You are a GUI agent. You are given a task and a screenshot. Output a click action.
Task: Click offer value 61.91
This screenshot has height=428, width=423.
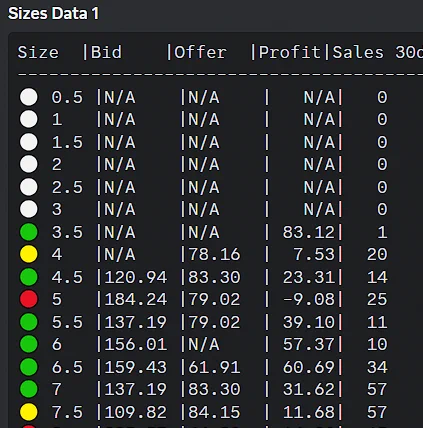(x=214, y=367)
